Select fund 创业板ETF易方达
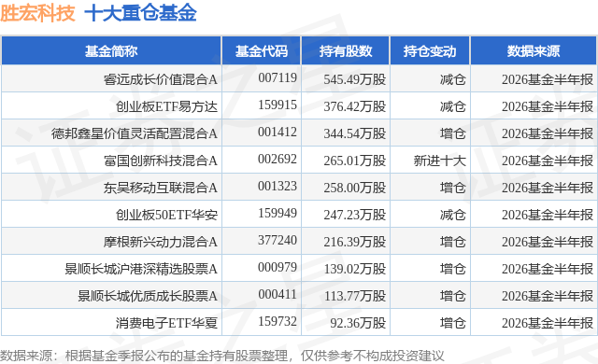 click(x=166, y=106)
